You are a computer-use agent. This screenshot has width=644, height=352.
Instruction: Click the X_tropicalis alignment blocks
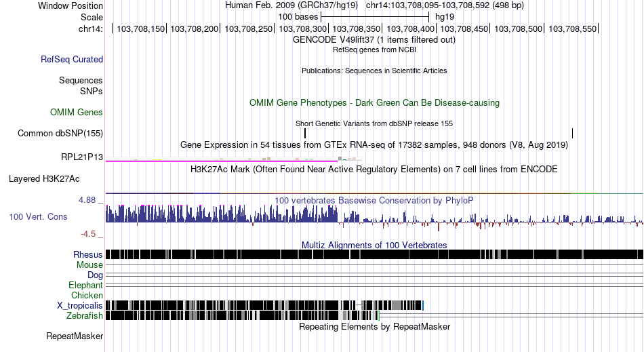(264, 305)
